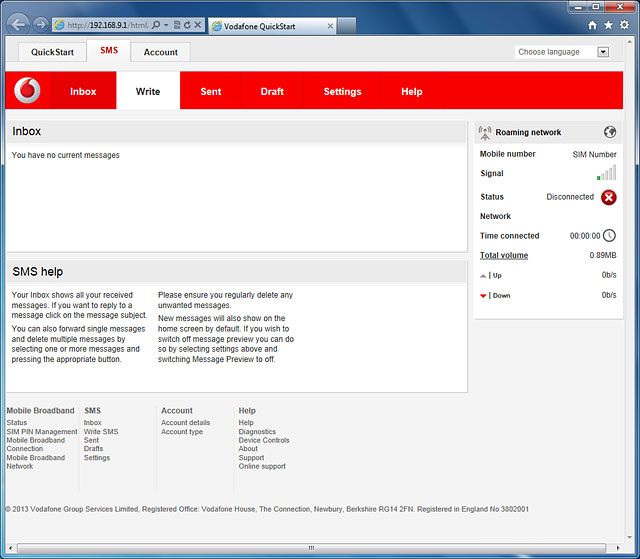Expand the address bar search dropdown arrow

pos(166,25)
